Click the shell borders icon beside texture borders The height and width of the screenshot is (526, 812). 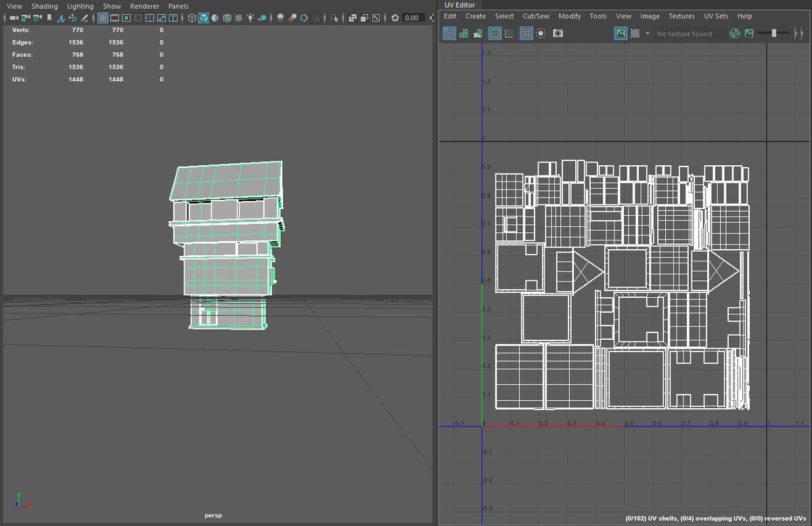pyautogui.click(x=509, y=33)
